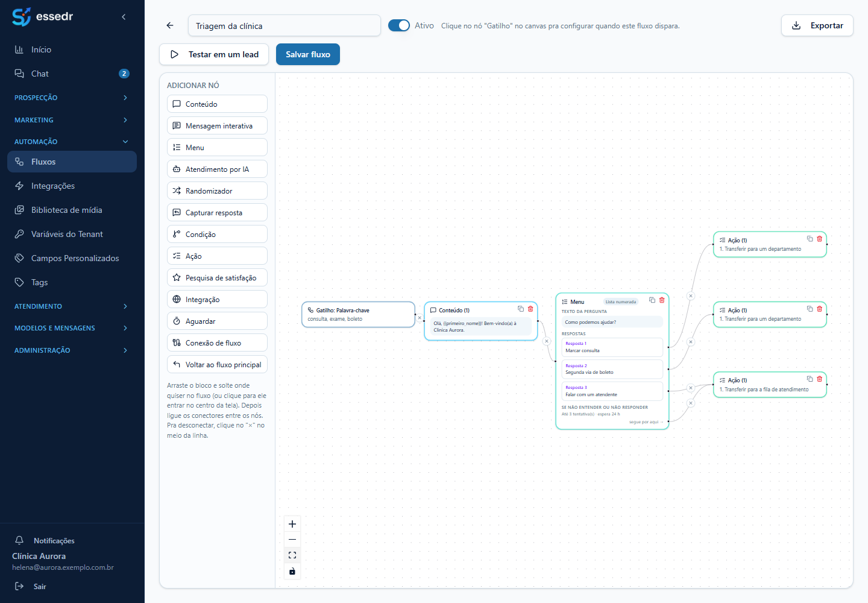Delete the Menu node
868x603 pixels.
pyautogui.click(x=662, y=300)
